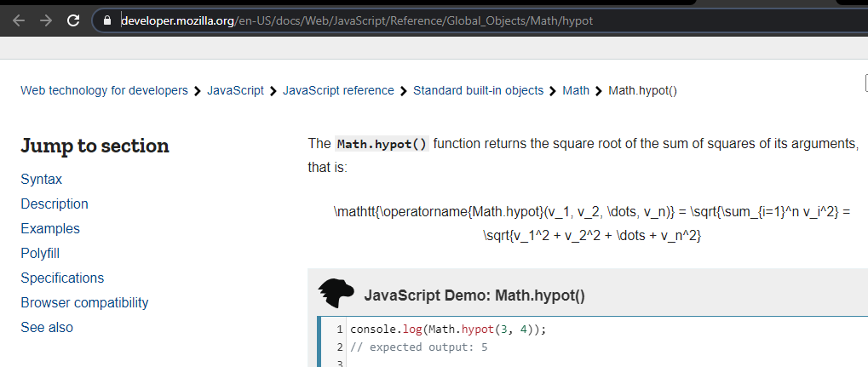The height and width of the screenshot is (367, 868).
Task: Jump to the Specifications section
Action: [62, 278]
